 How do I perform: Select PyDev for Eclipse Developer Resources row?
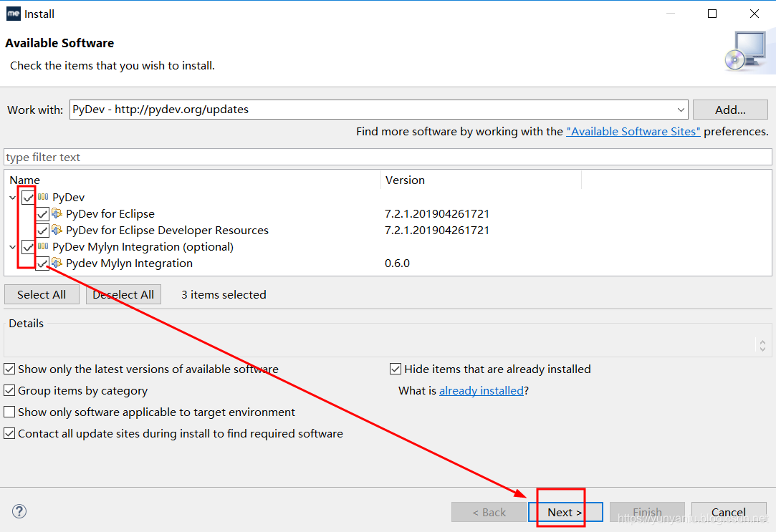click(167, 231)
